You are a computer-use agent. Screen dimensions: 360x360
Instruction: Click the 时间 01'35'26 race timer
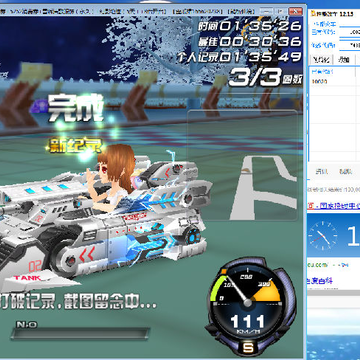pyautogui.click(x=250, y=26)
